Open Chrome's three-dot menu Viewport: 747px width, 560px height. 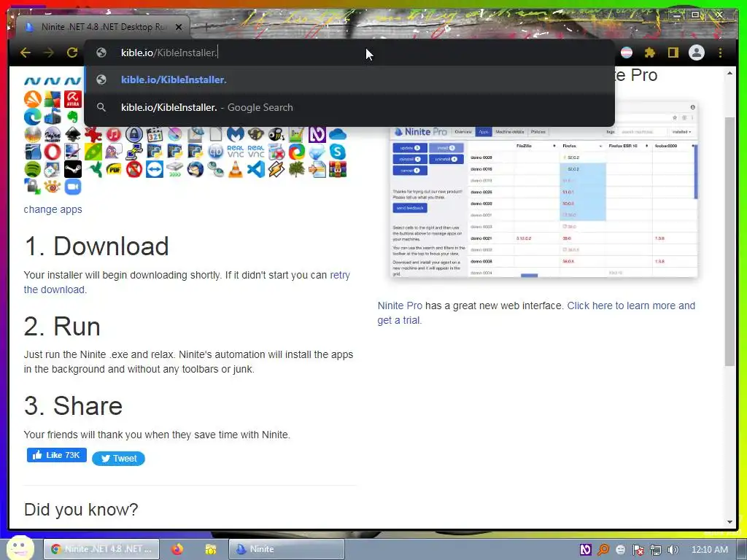tap(720, 52)
